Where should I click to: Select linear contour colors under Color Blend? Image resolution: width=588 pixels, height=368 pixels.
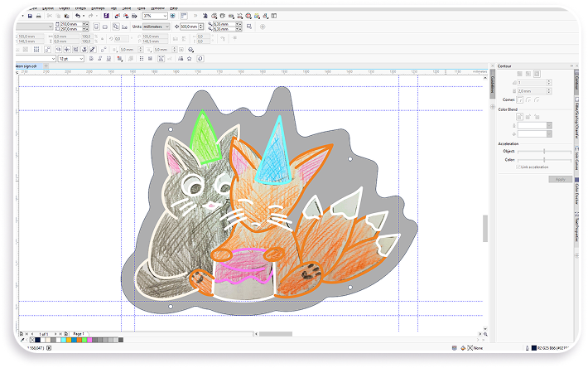[520, 117]
